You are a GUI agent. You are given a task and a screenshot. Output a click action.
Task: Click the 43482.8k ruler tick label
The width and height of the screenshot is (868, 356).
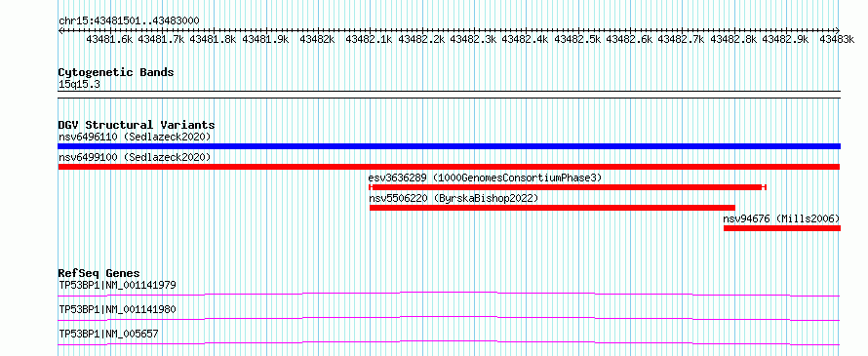coord(733,39)
